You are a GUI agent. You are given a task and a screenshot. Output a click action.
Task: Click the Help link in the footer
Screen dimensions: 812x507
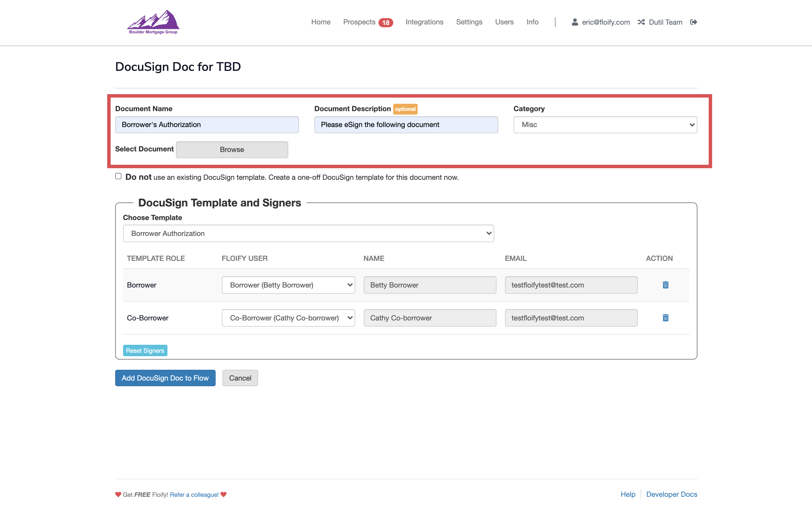click(x=628, y=494)
